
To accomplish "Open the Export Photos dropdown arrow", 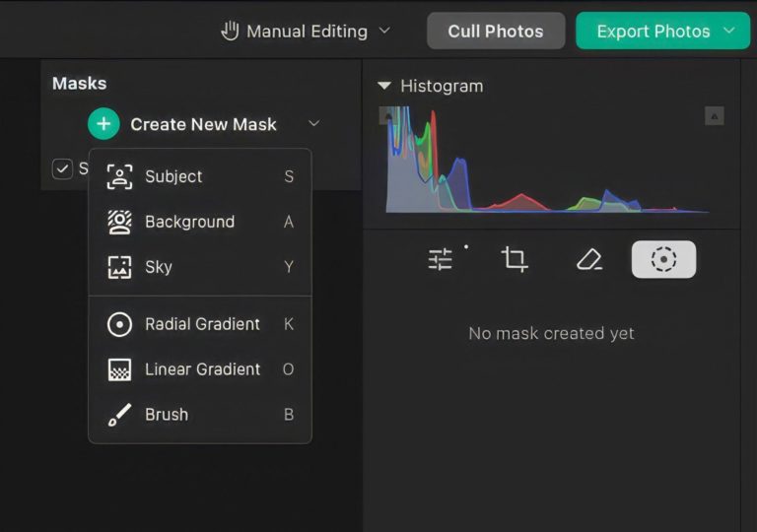I will click(729, 31).
